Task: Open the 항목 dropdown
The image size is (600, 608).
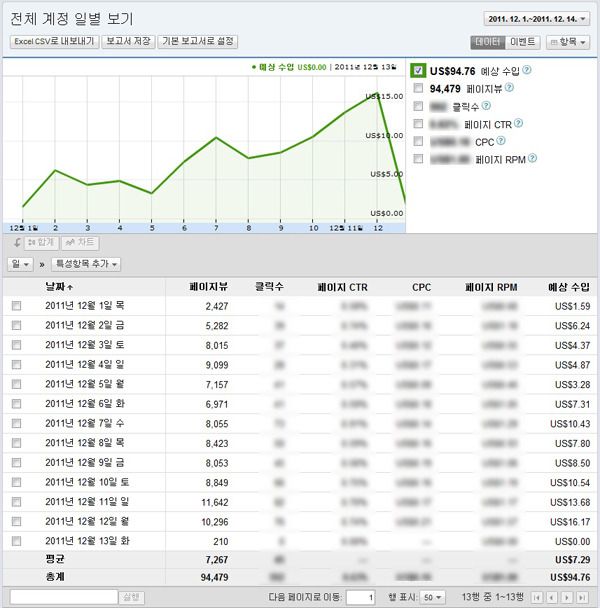Action: click(x=568, y=42)
